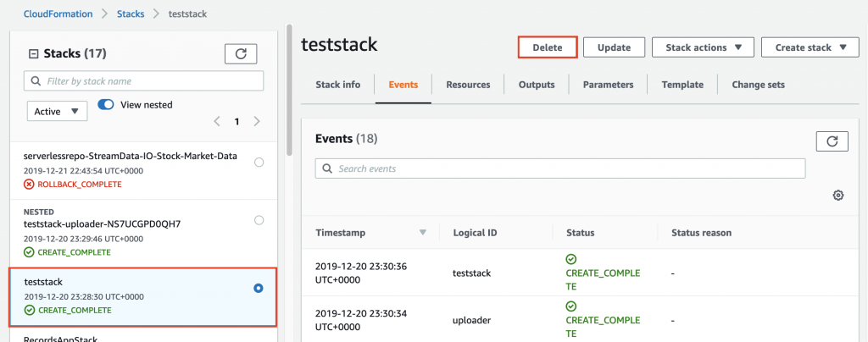Toggle the View nested switch
This screenshot has height=342, width=868.
(106, 104)
